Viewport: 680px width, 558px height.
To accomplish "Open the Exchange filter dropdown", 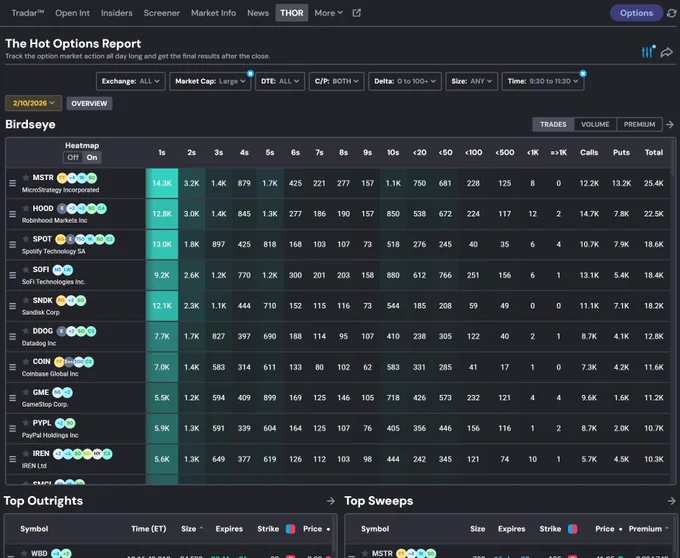I will 131,81.
